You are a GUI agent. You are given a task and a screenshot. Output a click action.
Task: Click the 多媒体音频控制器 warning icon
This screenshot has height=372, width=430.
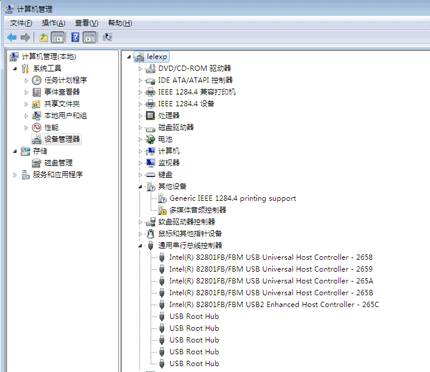[x=162, y=210]
